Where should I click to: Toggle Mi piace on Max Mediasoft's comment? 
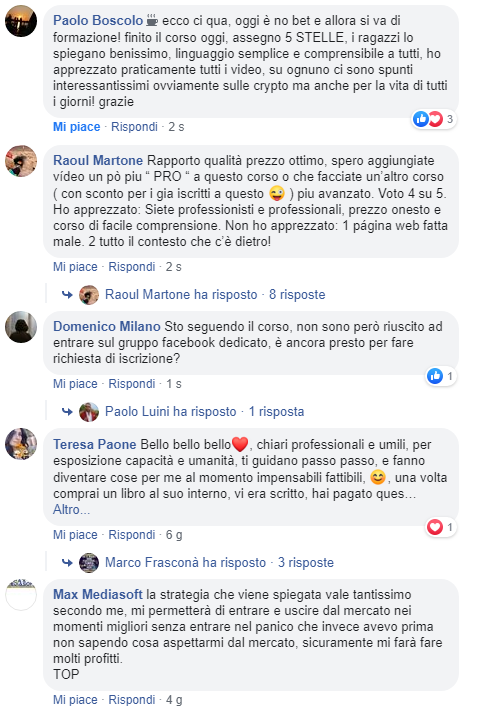(75, 700)
